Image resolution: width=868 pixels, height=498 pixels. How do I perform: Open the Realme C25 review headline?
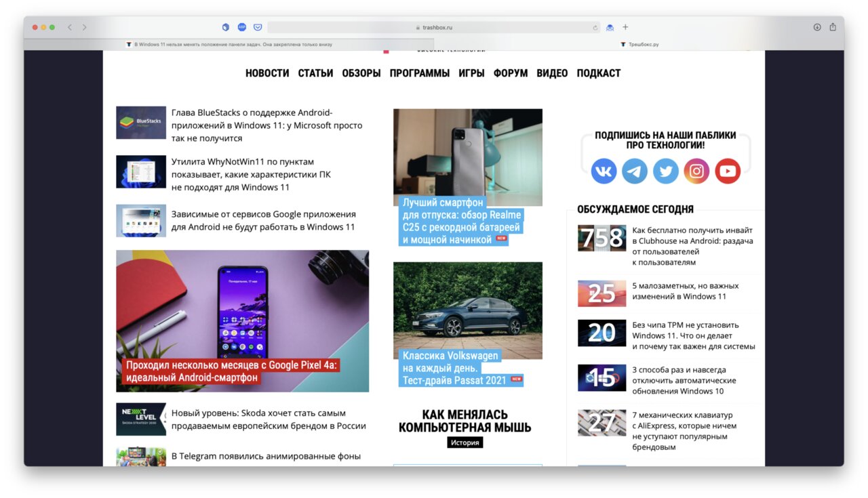point(461,221)
